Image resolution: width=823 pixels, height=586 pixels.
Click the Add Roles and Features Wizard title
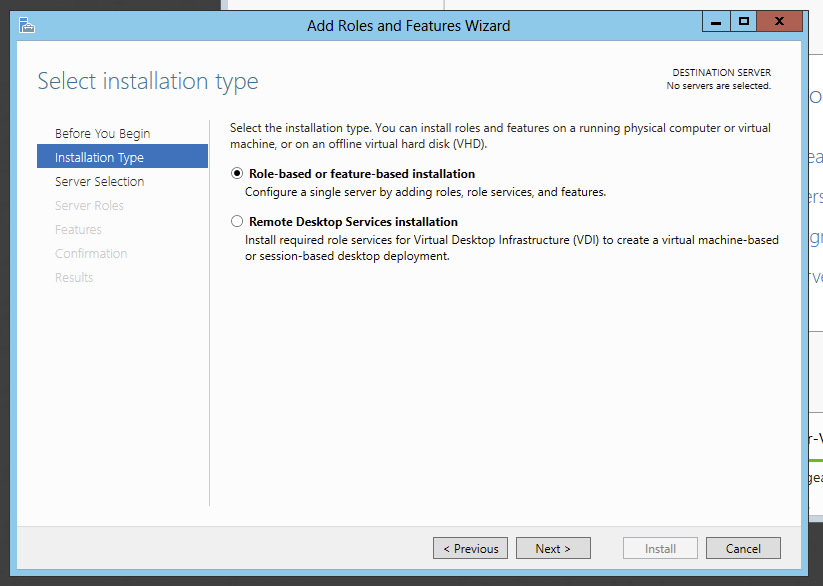[408, 26]
